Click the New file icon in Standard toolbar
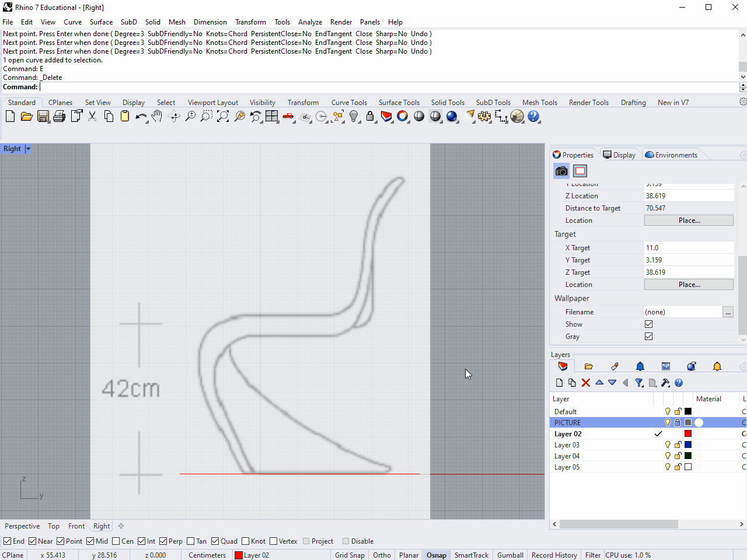Image resolution: width=747 pixels, height=560 pixels. (10, 116)
